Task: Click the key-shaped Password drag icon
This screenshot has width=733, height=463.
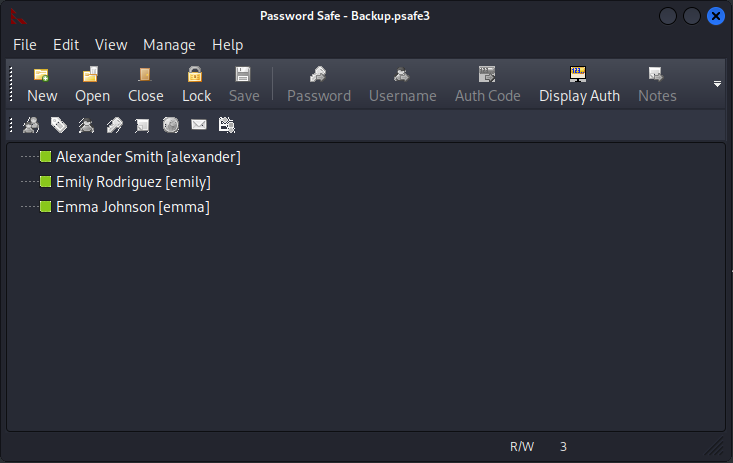Action: [115, 125]
